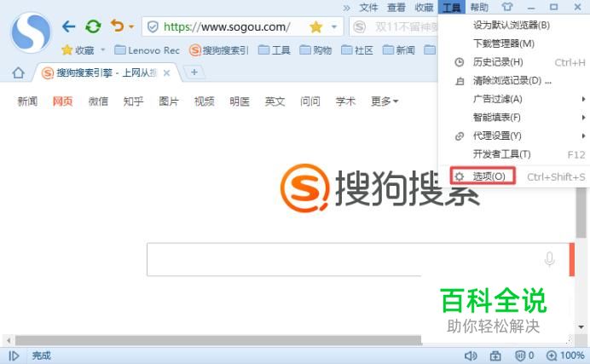Image resolution: width=590 pixels, height=364 pixels.
Task: Click the Sogou icon in search box
Action: click(x=360, y=26)
